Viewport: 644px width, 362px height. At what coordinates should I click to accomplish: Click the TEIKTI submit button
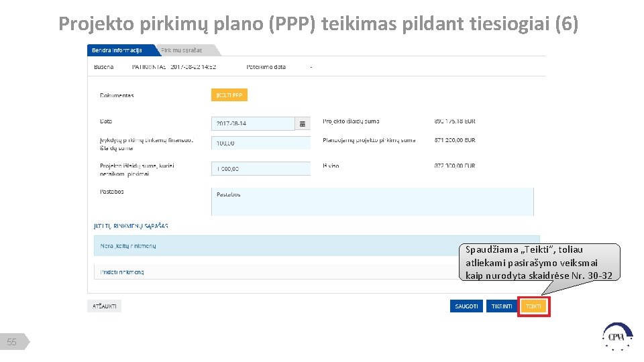click(x=534, y=306)
